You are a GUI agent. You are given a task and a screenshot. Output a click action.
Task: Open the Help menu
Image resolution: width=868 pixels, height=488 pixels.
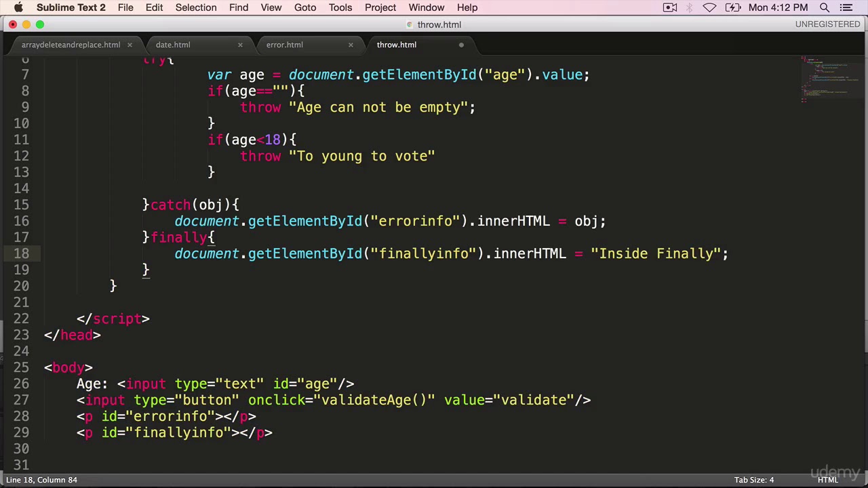coord(467,7)
